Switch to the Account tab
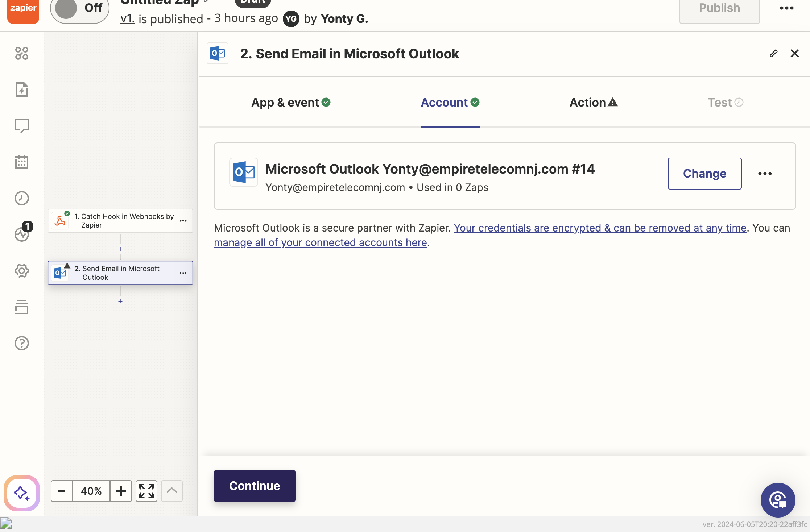This screenshot has width=810, height=532. coord(450,103)
